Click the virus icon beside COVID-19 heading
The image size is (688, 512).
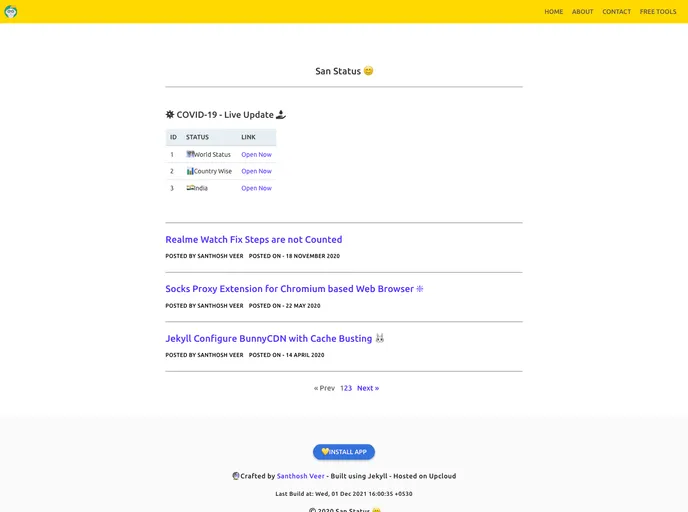(170, 115)
